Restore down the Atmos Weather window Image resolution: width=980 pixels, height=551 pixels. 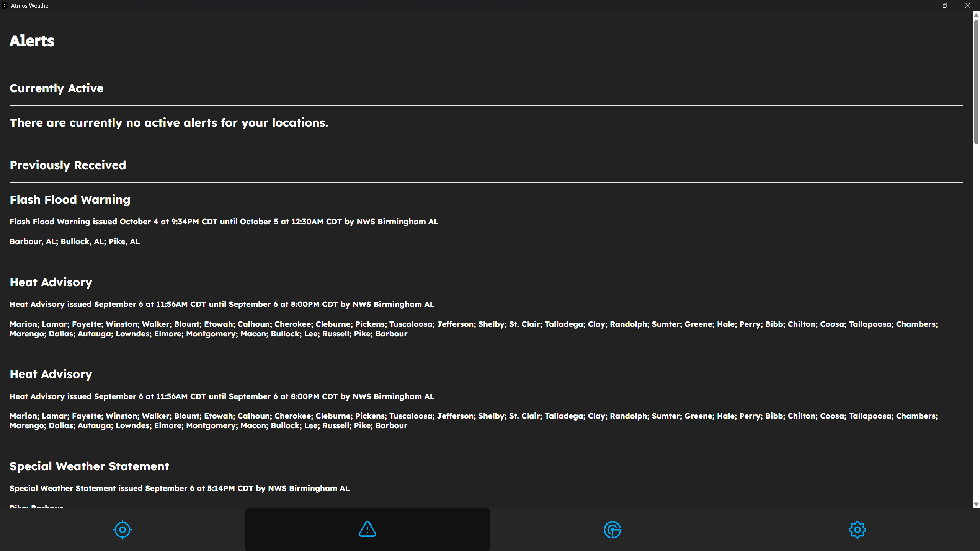coord(945,5)
